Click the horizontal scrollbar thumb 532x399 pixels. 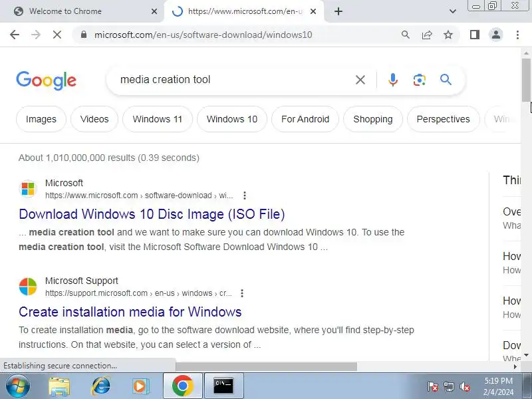click(267, 366)
